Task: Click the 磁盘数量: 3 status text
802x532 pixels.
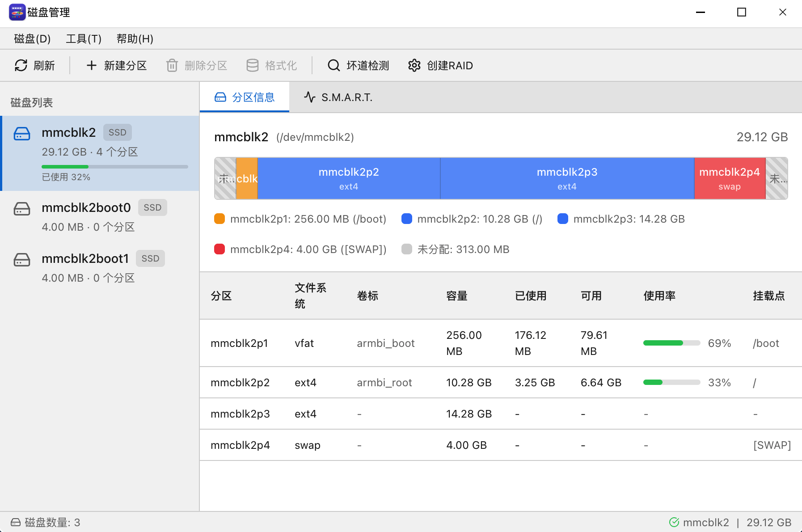Action: tap(52, 522)
